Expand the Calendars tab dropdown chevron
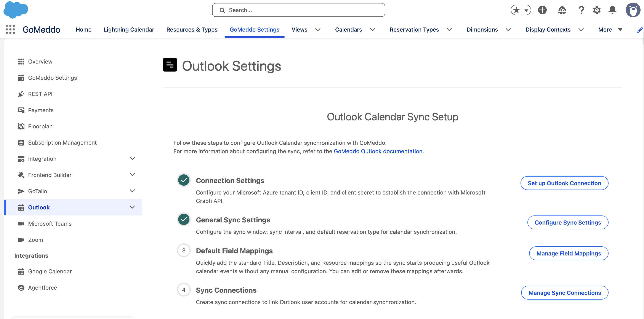 coord(373,30)
